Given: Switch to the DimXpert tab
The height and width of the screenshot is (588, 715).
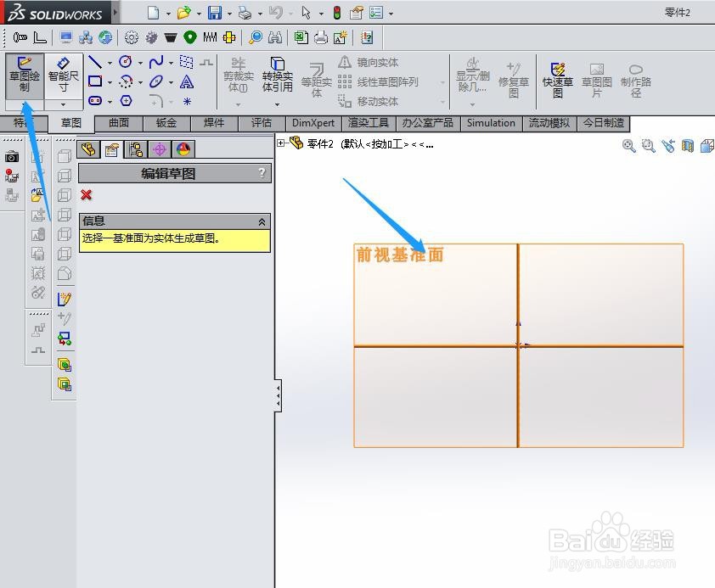Looking at the screenshot, I should (x=313, y=122).
